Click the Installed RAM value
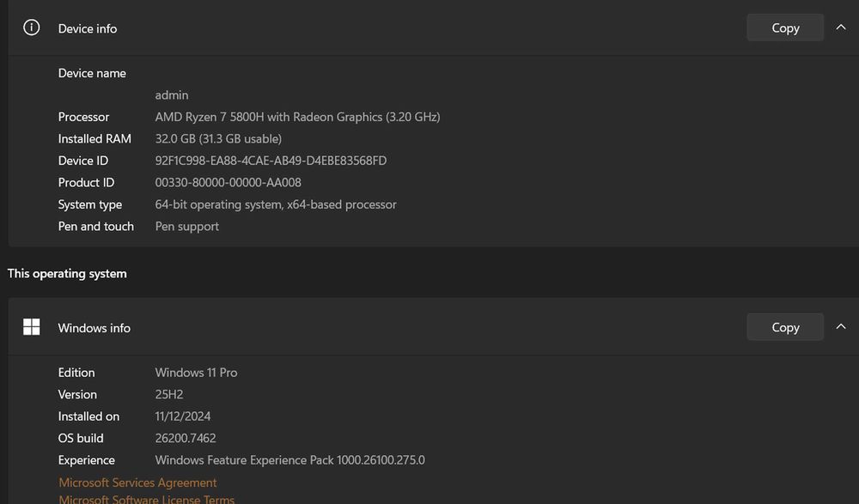This screenshot has width=859, height=504. [218, 138]
